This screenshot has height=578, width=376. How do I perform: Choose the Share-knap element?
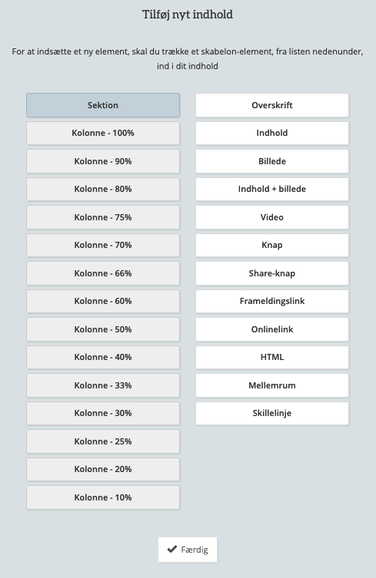click(x=272, y=273)
